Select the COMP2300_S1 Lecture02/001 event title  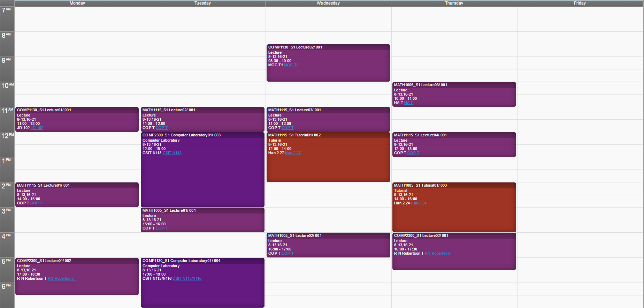pos(421,236)
